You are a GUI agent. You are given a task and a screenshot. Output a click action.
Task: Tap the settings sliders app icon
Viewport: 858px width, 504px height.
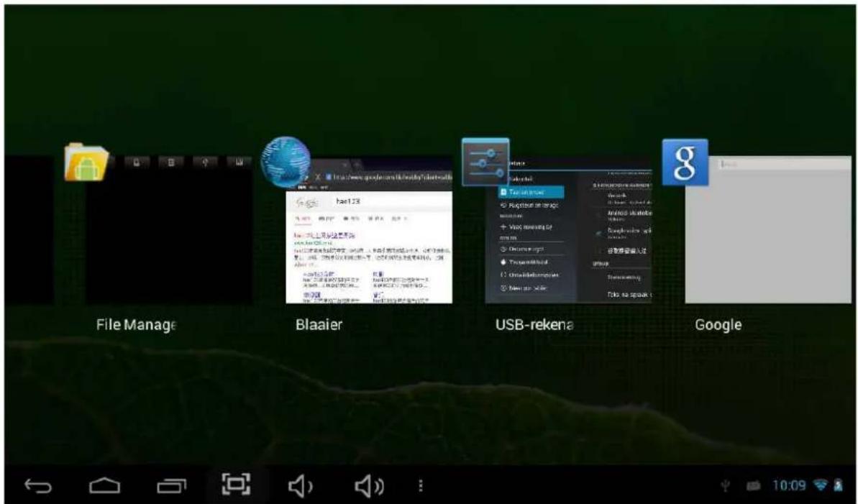point(485,162)
